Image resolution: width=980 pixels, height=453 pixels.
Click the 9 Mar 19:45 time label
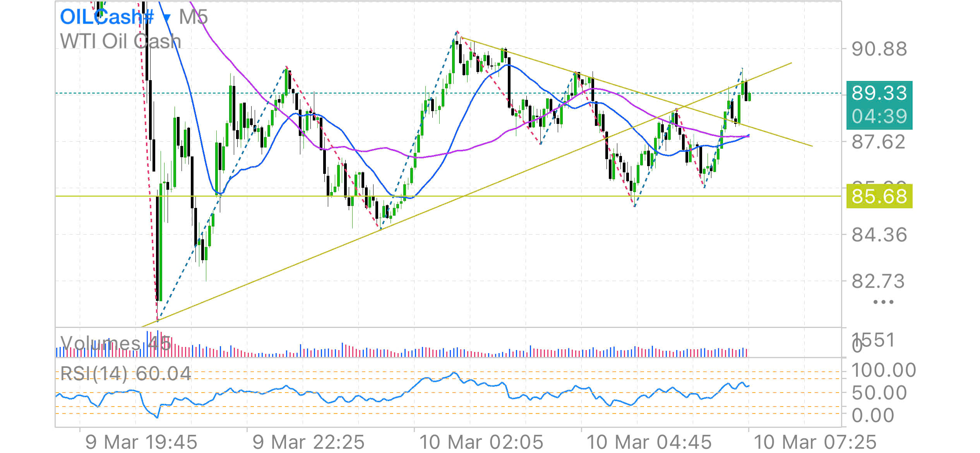tap(141, 442)
